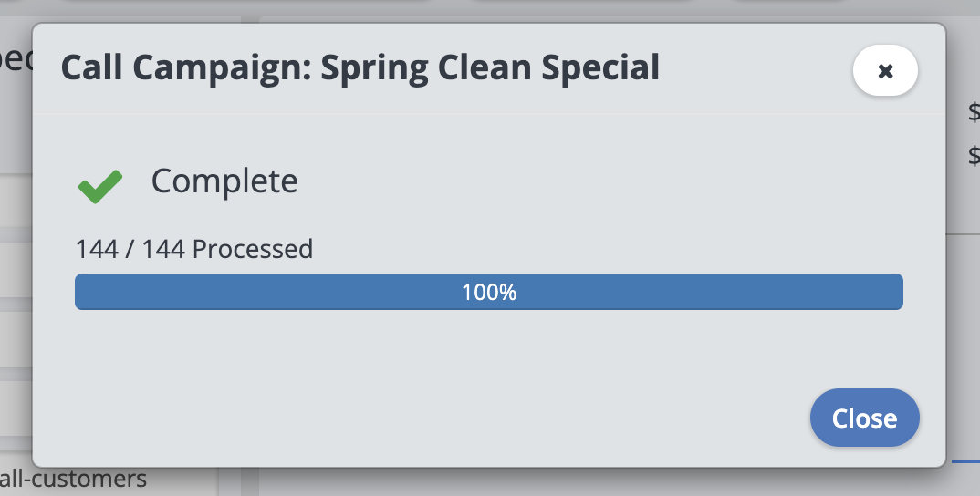Click the header space between title and X
980x496 pixels.
coord(756,69)
